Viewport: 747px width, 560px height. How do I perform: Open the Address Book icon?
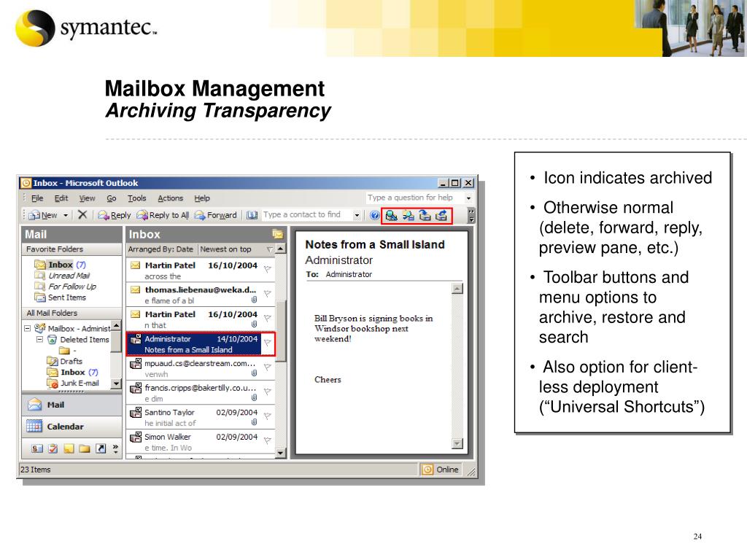(x=252, y=215)
